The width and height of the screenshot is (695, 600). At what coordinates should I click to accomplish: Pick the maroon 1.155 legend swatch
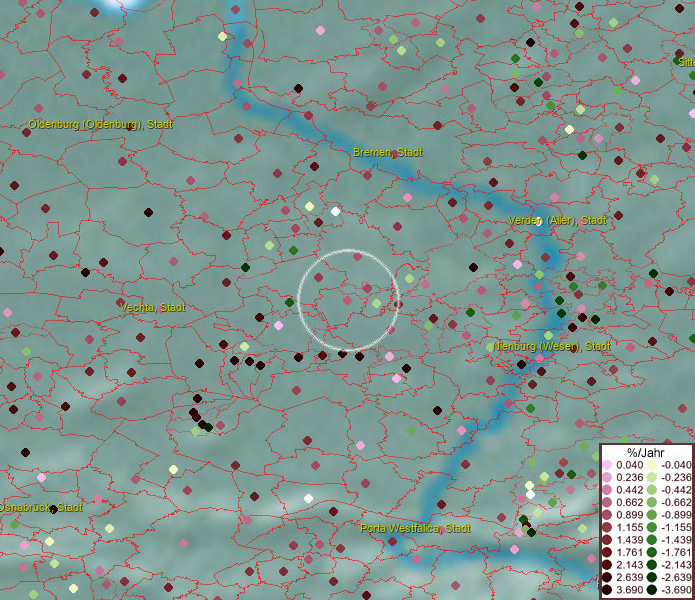pyautogui.click(x=607, y=527)
